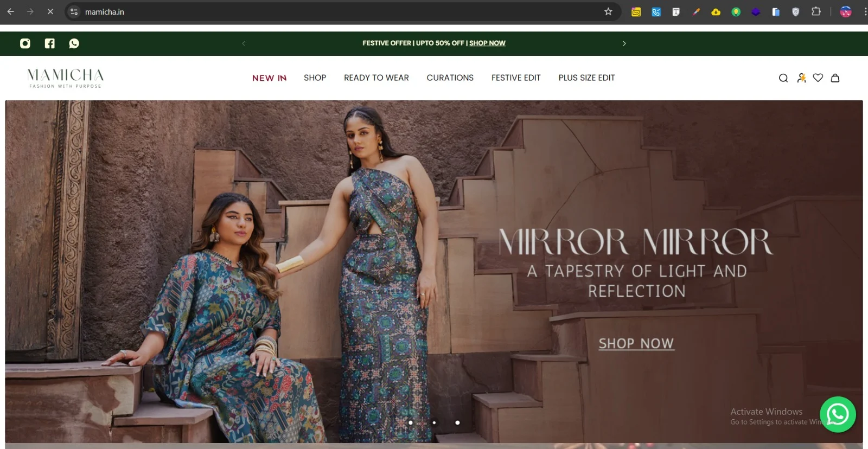Viewport: 868px width, 449px height.
Task: Click SHOP NOW on Mirror Mirror banner
Action: point(636,344)
